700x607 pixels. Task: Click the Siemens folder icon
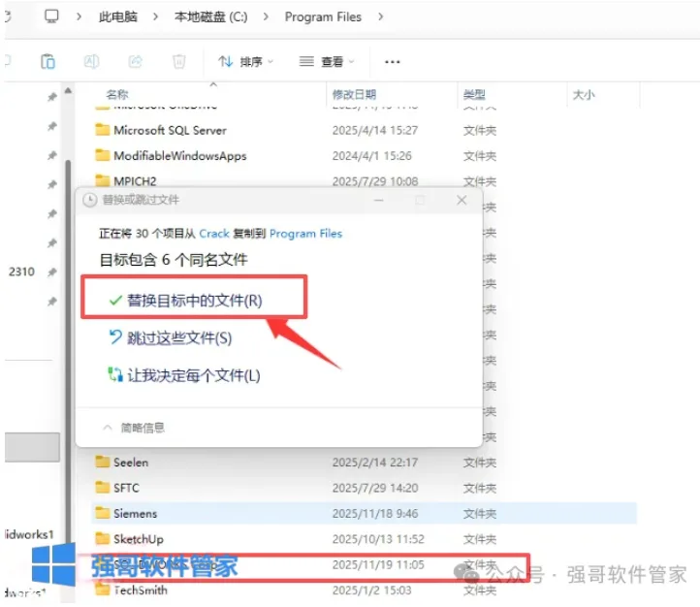[102, 513]
